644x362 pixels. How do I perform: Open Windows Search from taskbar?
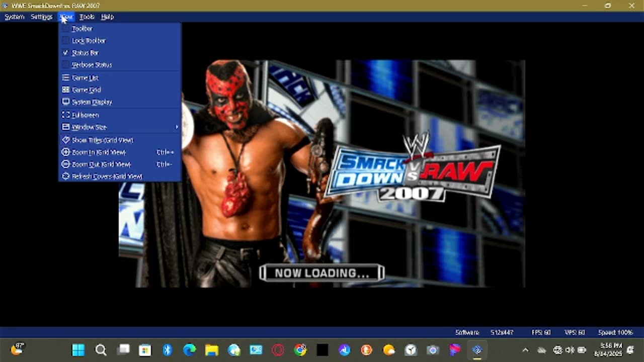(101, 350)
